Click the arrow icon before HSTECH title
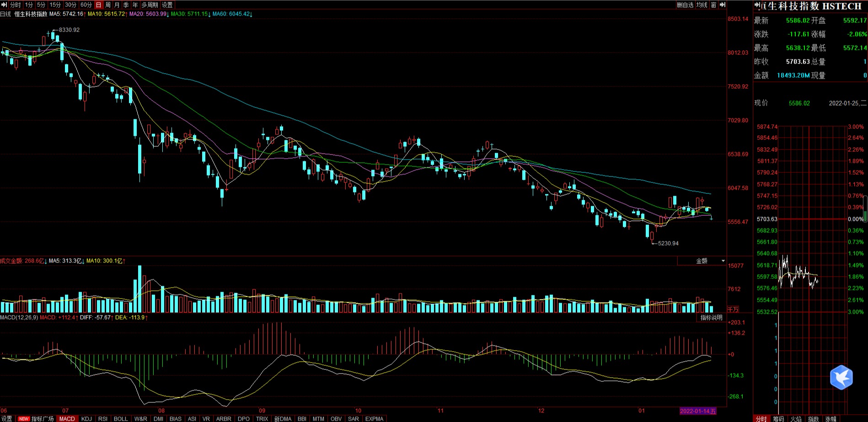 tap(757, 5)
